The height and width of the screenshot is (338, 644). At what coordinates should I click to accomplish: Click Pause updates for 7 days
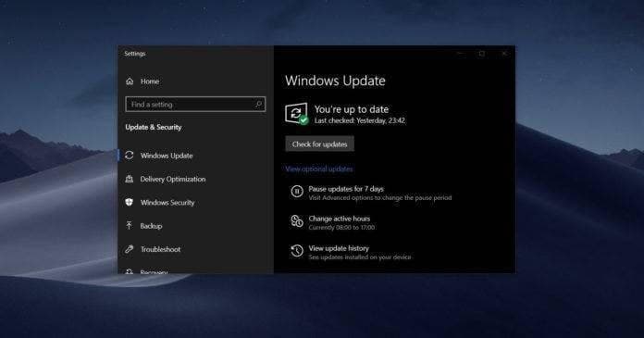point(346,189)
